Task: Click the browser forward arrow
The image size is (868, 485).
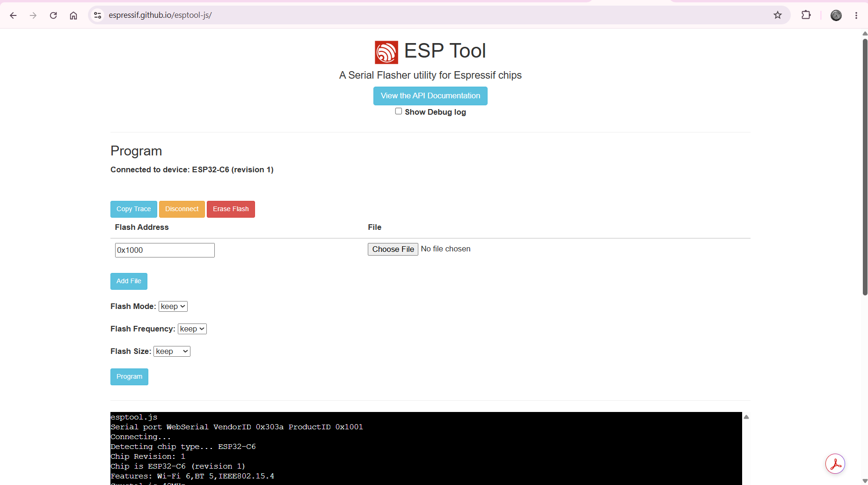Action: 33,15
